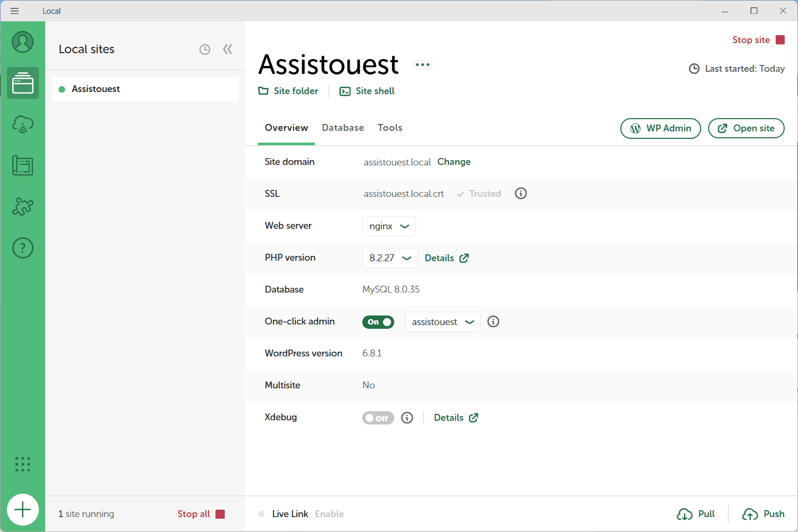Open the Assistouest three-dot options menu
Screen dimensions: 798x532
(x=423, y=65)
